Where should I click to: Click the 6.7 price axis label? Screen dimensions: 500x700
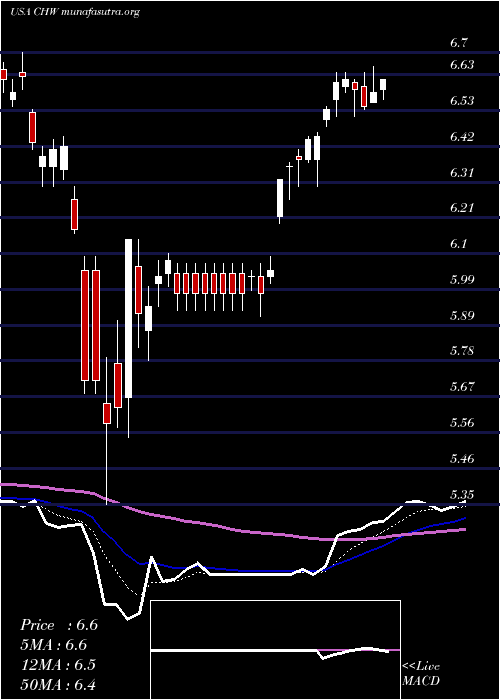click(x=458, y=43)
